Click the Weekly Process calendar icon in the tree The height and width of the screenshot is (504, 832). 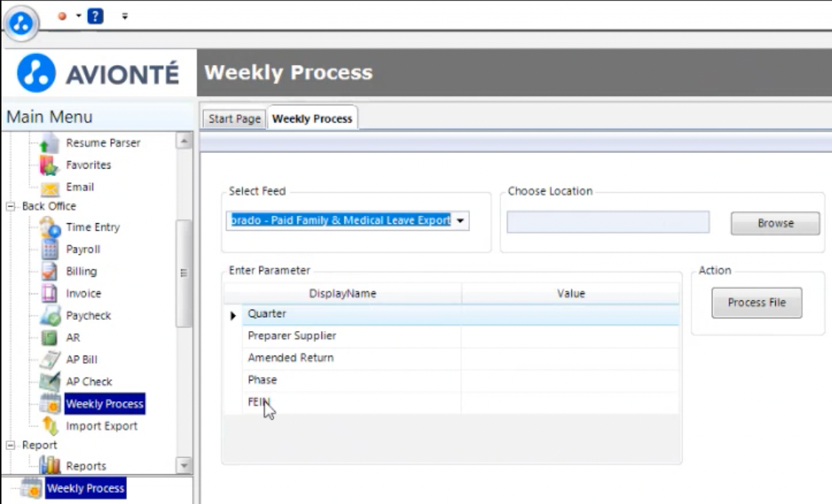[50, 403]
